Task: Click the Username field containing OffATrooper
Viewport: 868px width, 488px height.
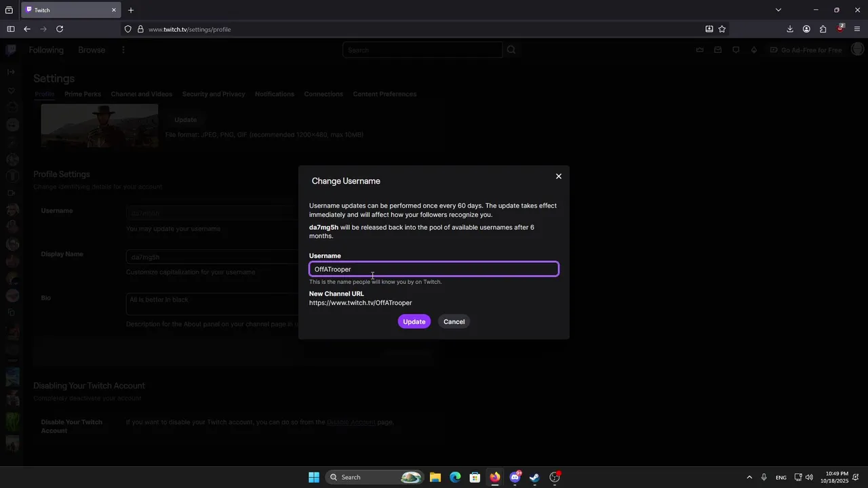Action: 434,269
